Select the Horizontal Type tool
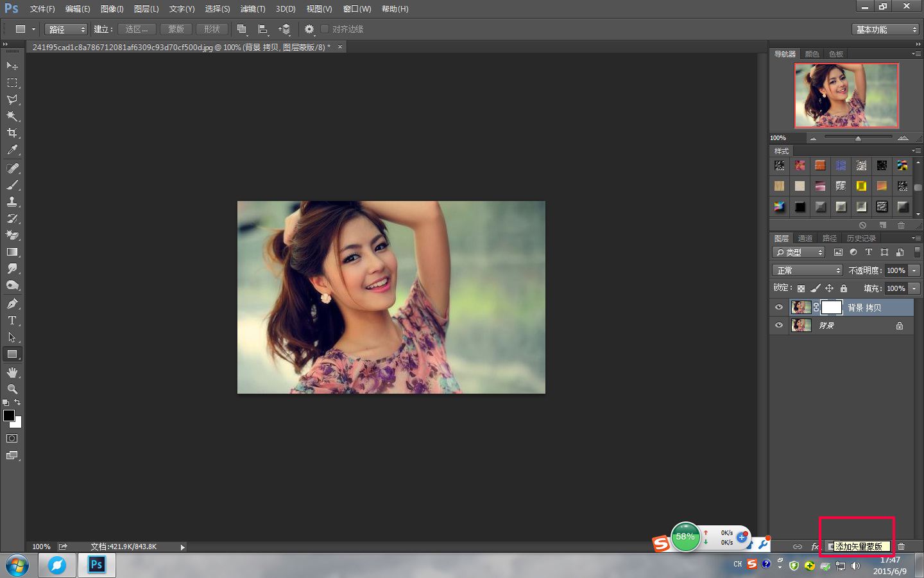The height and width of the screenshot is (578, 924). tap(12, 320)
